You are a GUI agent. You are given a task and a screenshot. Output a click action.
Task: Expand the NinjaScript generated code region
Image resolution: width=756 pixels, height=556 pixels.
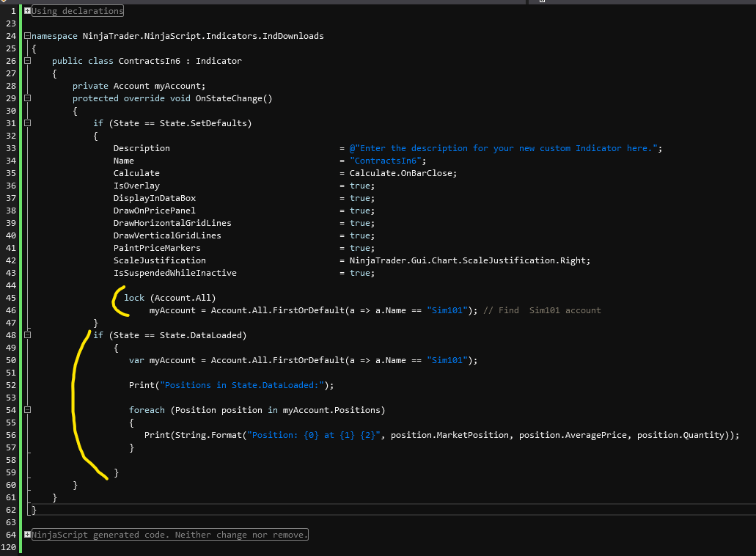click(27, 535)
